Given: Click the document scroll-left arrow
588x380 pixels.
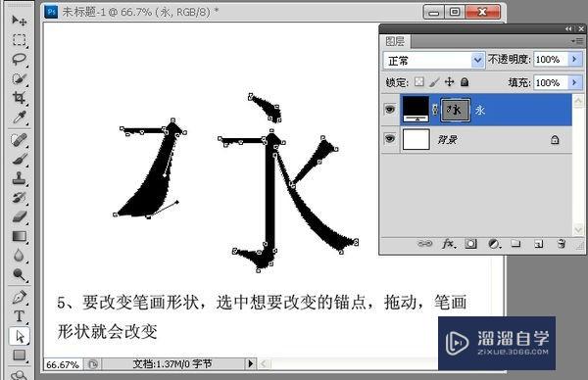Looking at the screenshot, I should pyautogui.click(x=264, y=363).
